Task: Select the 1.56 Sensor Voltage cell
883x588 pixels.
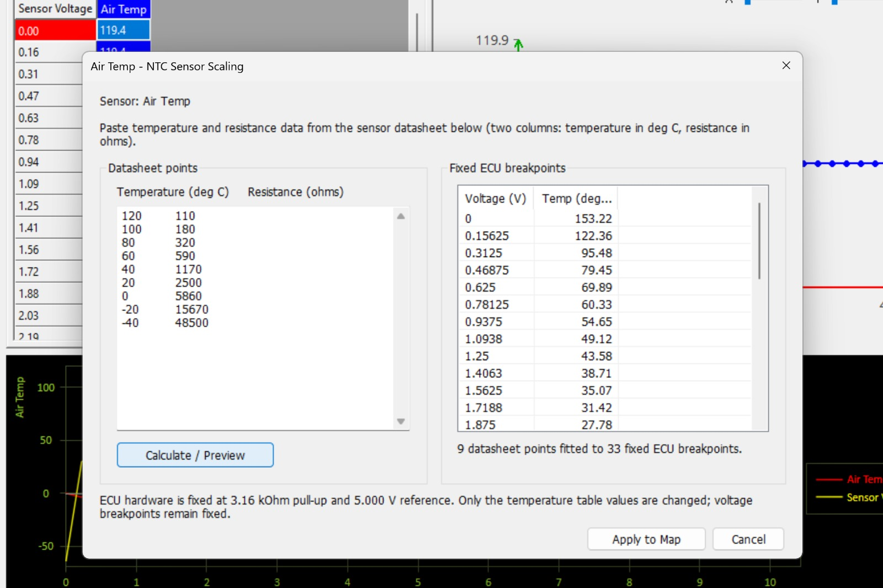Action: 49,250
